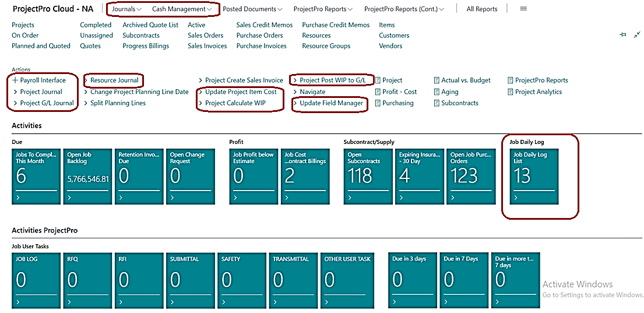The height and width of the screenshot is (313, 644).
Task: Click Project Post WIP to G/L
Action: (330, 80)
